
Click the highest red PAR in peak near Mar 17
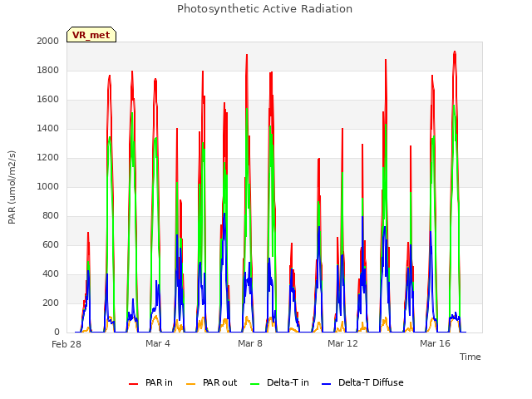pos(455,52)
